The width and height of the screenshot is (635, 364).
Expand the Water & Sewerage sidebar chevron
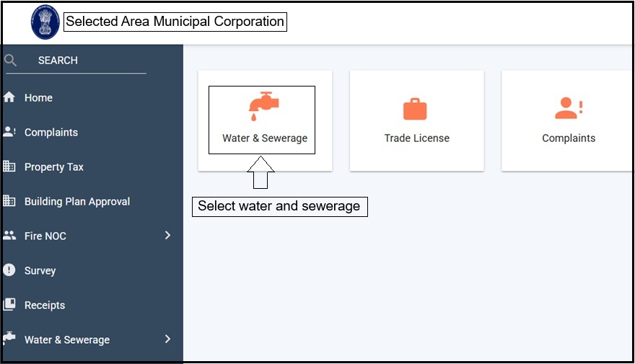(x=167, y=339)
